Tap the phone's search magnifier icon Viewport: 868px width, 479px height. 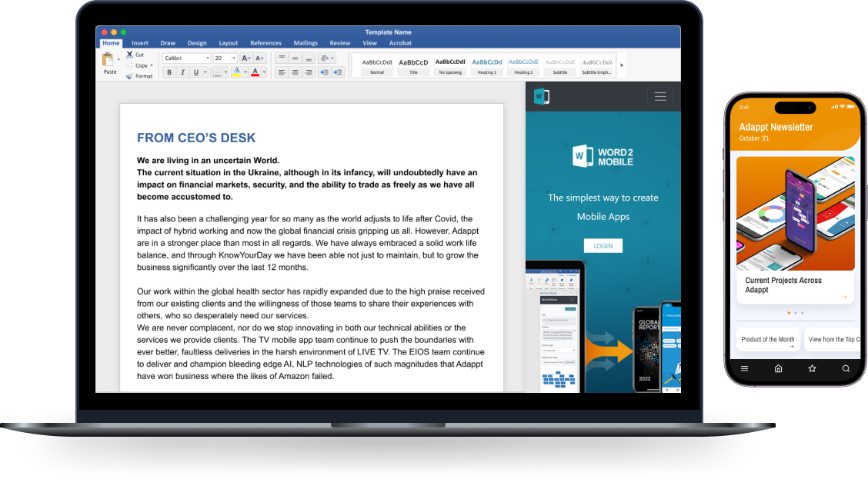click(846, 368)
